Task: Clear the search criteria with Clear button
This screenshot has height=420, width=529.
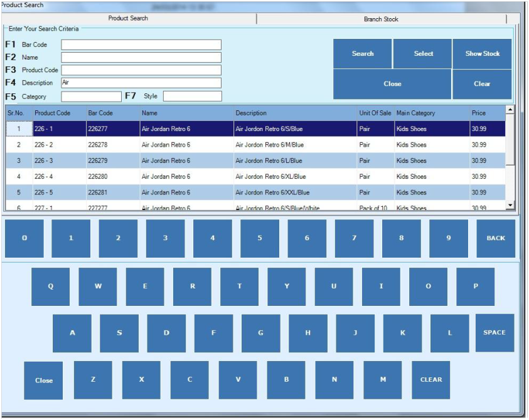Action: (482, 84)
